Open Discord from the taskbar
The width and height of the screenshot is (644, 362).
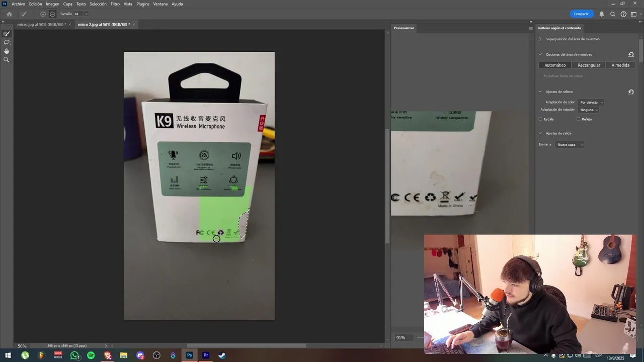(x=140, y=355)
